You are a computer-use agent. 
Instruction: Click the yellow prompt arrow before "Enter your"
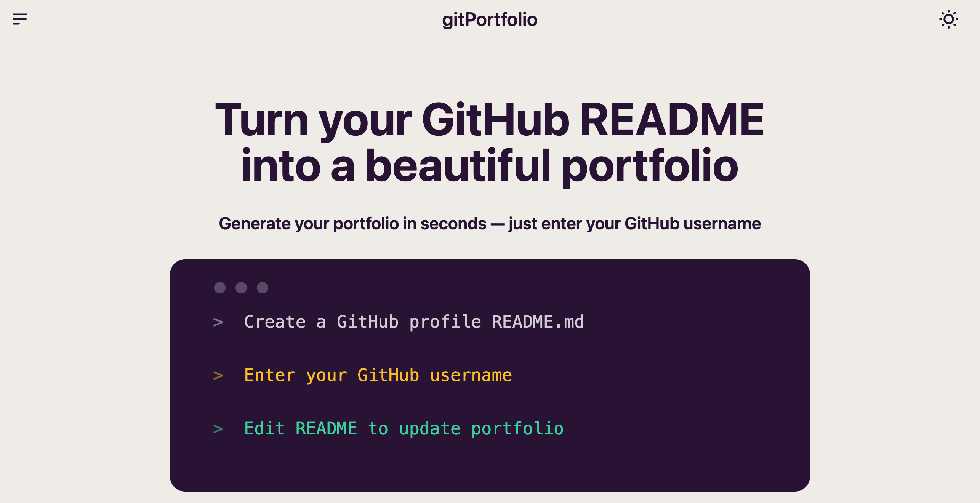pyautogui.click(x=218, y=376)
